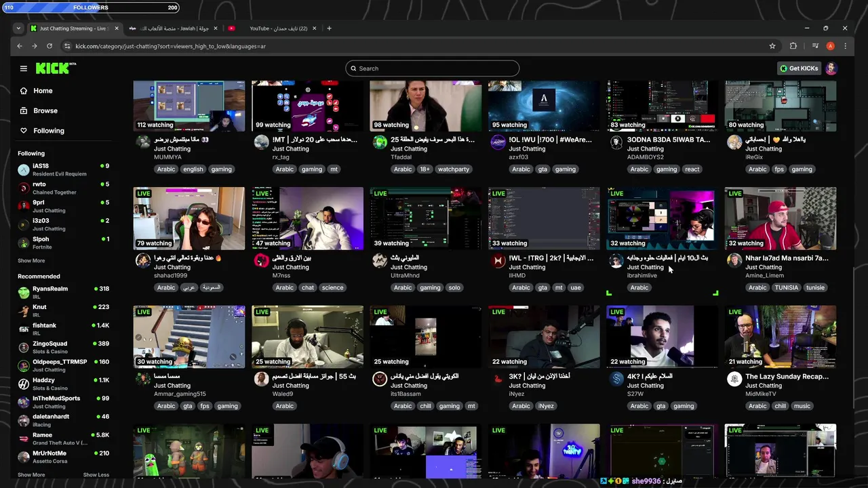Click the search field
This screenshot has height=488, width=868.
(x=432, y=68)
